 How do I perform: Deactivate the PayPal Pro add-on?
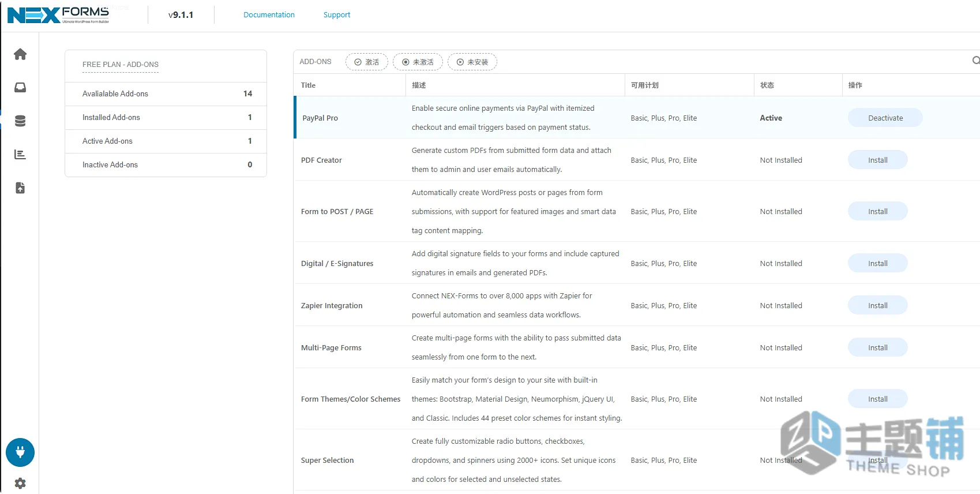[885, 118]
